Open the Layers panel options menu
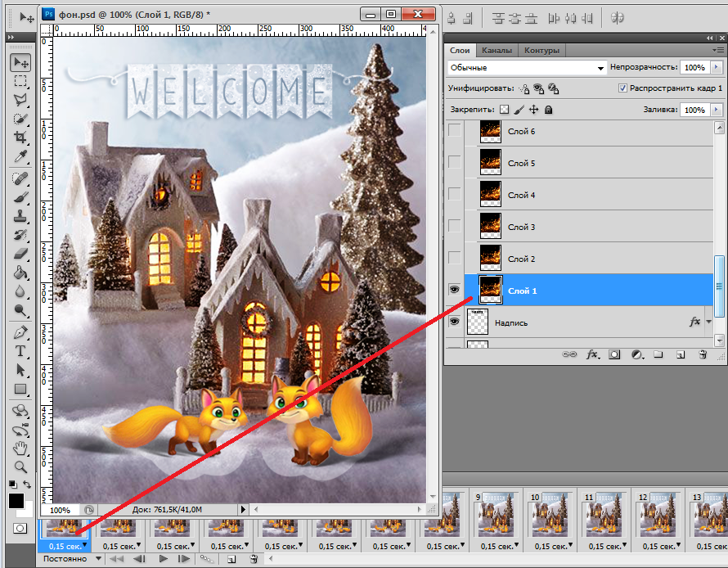The height and width of the screenshot is (568, 728). [x=719, y=50]
